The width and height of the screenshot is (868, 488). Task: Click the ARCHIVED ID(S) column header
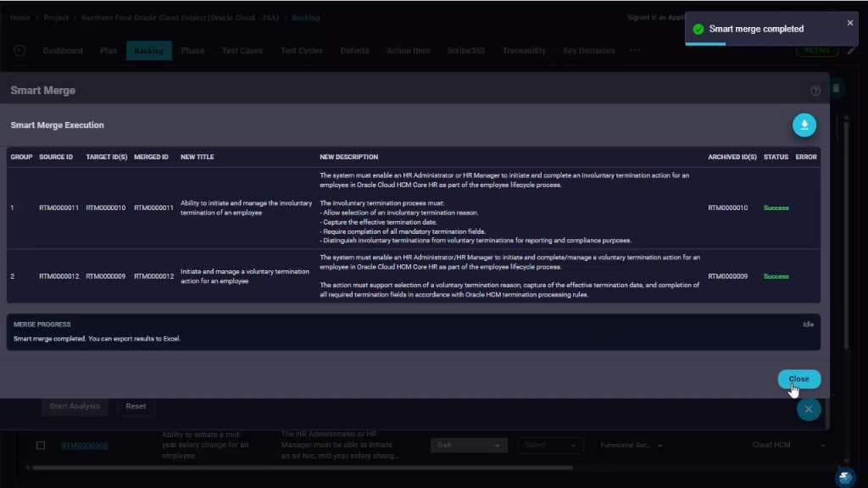[732, 157]
